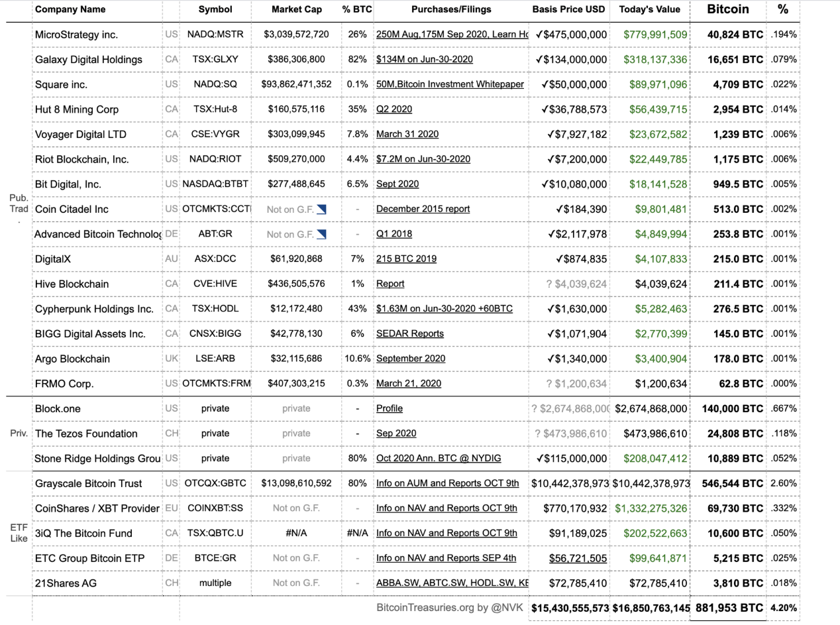
Task: Open Galaxy Digital $134M on Jun-30-2020 link
Action: (x=425, y=60)
